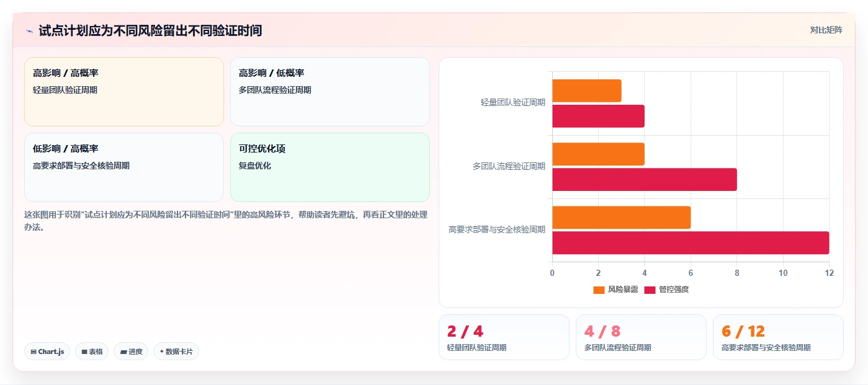
Task: Click the x-axis tick label 6
Action: (691, 273)
